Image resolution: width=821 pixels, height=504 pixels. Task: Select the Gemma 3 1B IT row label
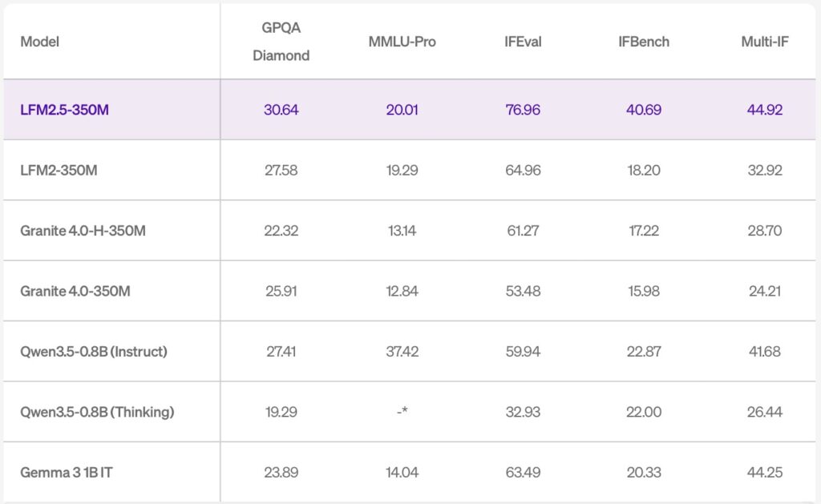click(67, 472)
